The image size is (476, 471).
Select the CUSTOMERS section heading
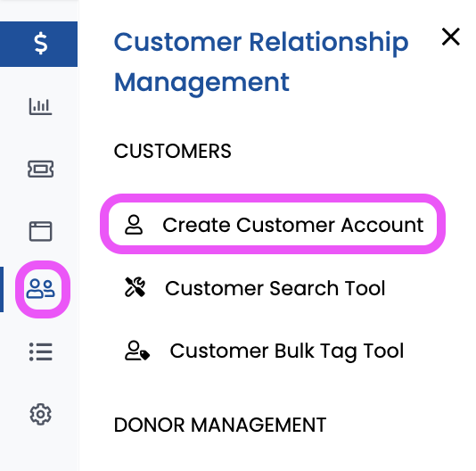click(172, 151)
